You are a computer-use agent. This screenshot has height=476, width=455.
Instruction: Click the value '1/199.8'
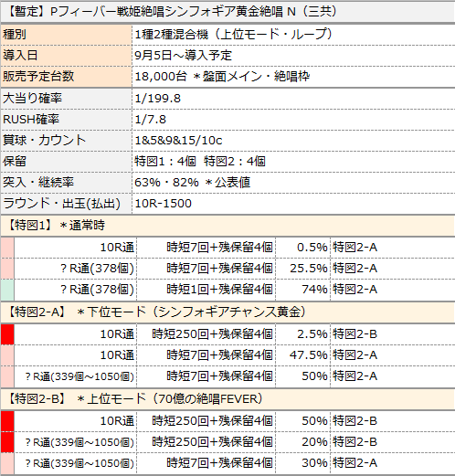[x=158, y=99]
